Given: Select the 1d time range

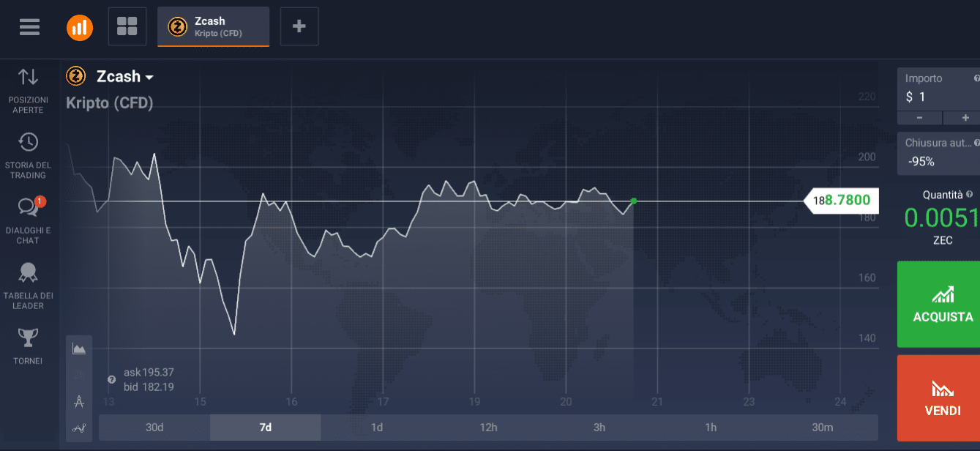Looking at the screenshot, I should click(x=377, y=428).
